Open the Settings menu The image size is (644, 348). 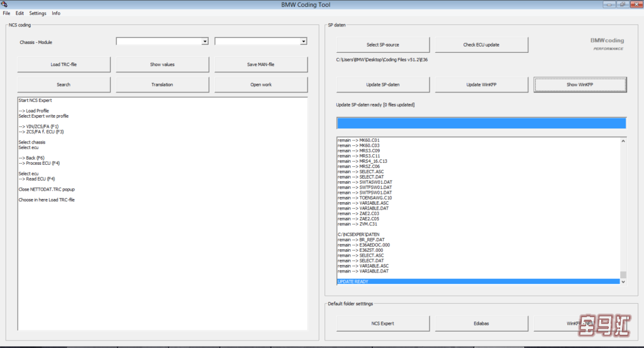pyautogui.click(x=38, y=13)
